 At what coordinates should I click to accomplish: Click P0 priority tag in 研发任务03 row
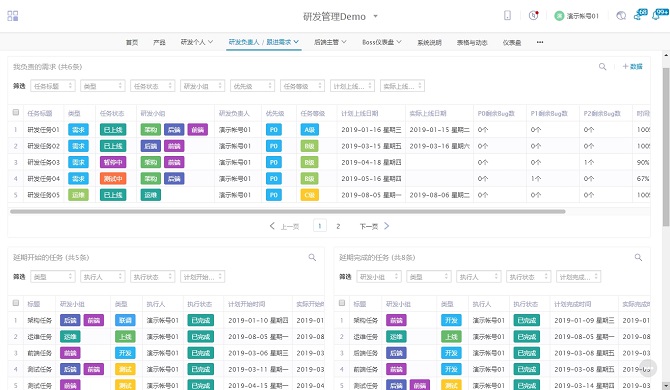(274, 162)
